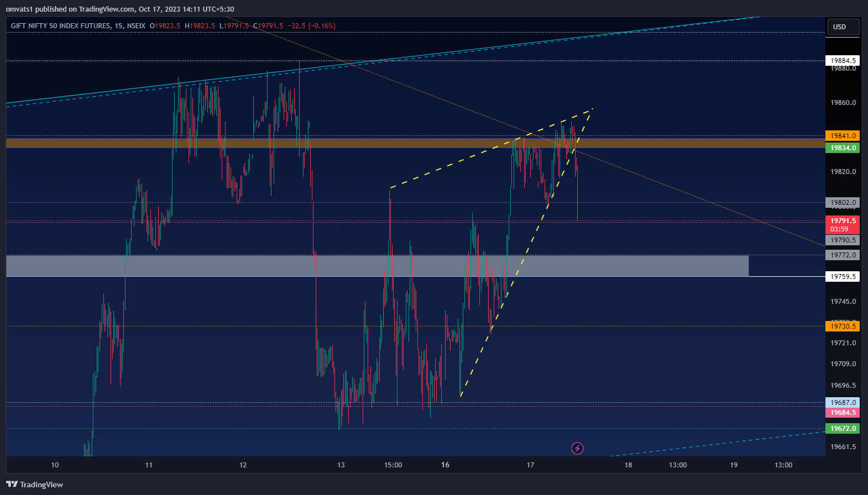
Task: Select the grey rectangle support zone drawing
Action: point(377,266)
